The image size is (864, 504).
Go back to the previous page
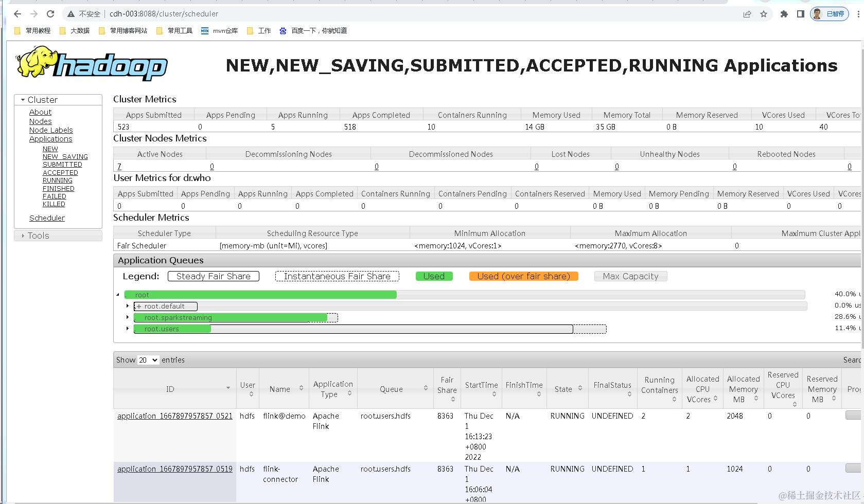[x=17, y=14]
